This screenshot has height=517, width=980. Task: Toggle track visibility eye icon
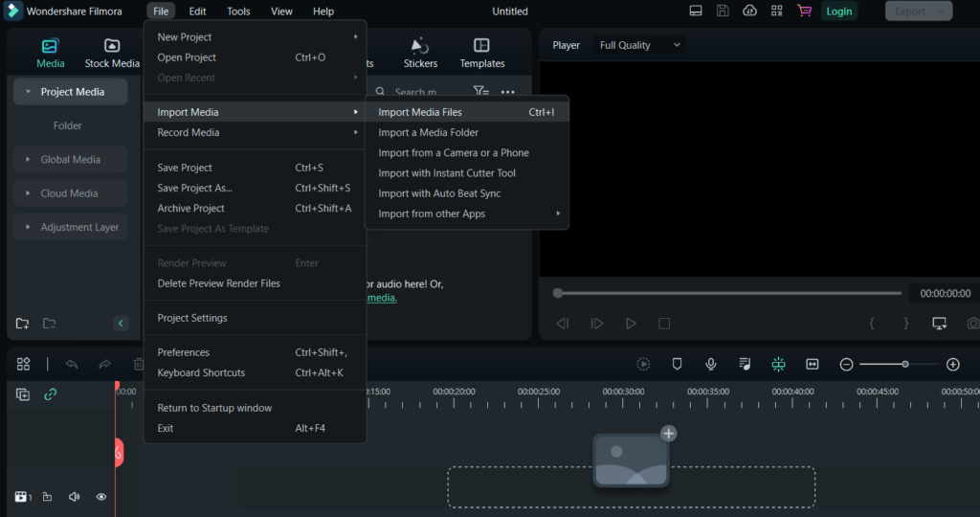click(x=100, y=497)
